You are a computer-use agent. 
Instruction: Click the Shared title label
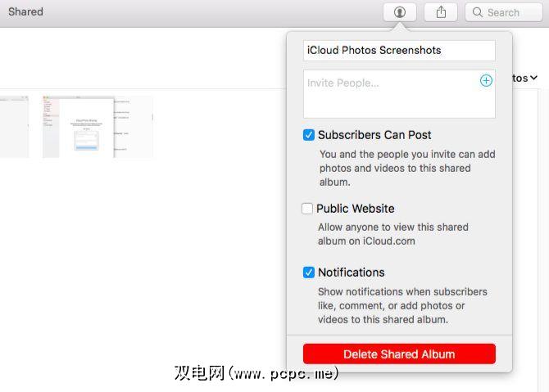(x=25, y=12)
